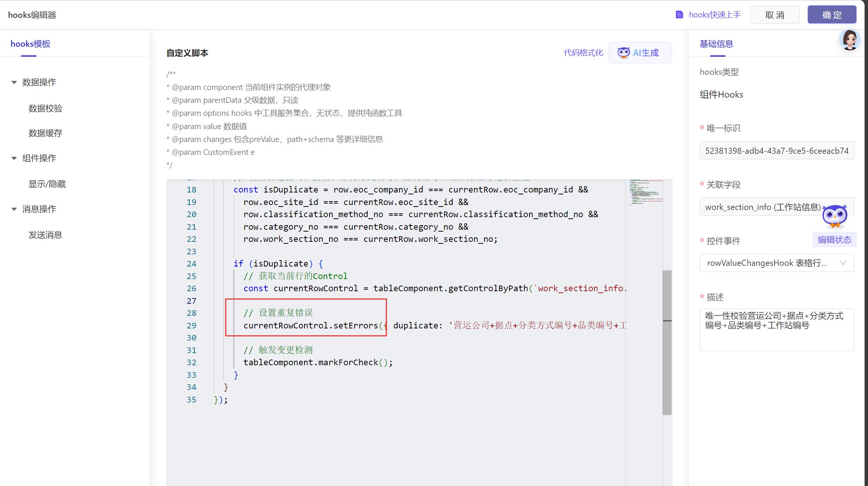Viewport: 868px width, 486px height.
Task: Click the floating owl assistant mascot
Action: (835, 216)
